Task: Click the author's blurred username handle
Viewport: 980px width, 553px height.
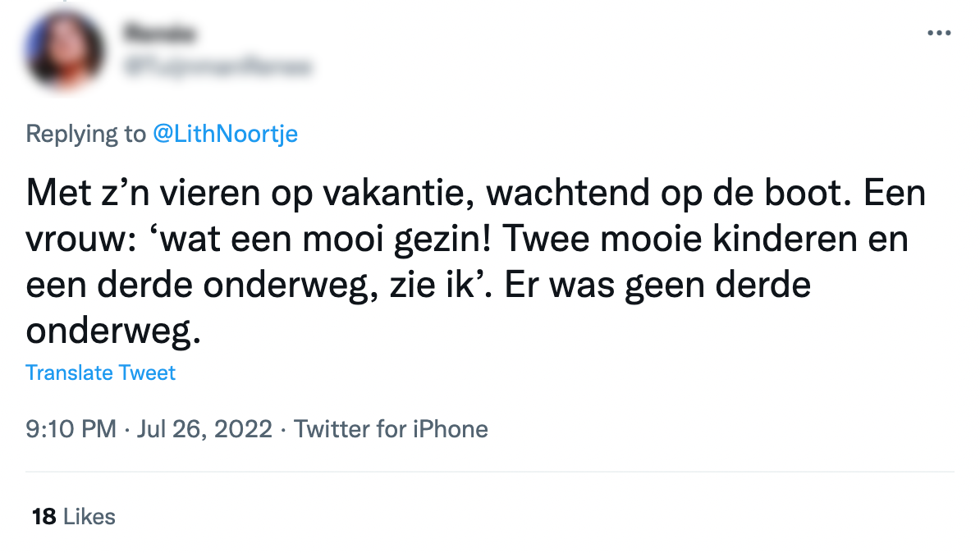Action: point(218,67)
